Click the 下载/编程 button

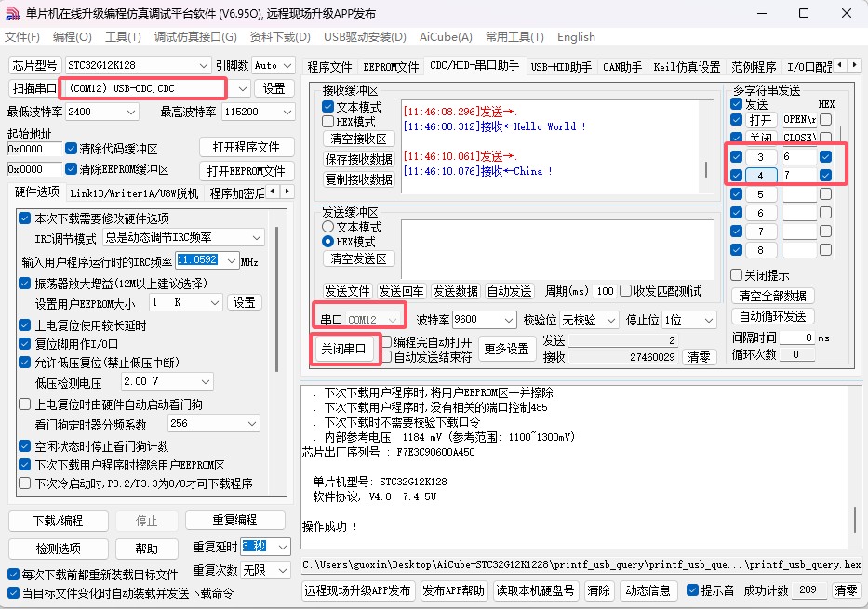pyautogui.click(x=58, y=521)
